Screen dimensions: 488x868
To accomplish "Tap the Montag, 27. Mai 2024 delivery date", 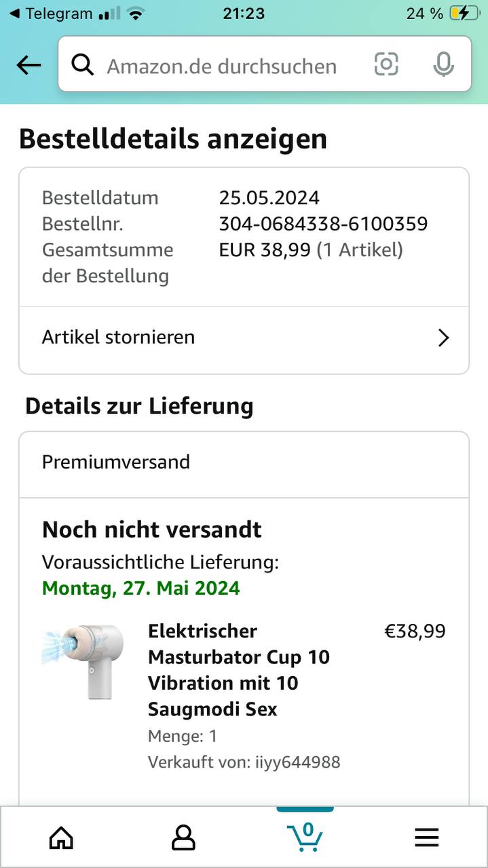I will (141, 588).
